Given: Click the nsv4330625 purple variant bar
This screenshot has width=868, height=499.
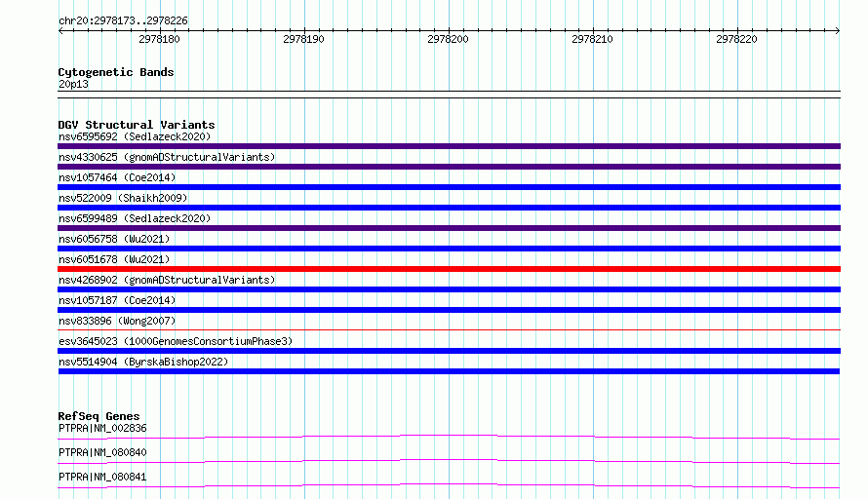Looking at the screenshot, I should [x=449, y=167].
